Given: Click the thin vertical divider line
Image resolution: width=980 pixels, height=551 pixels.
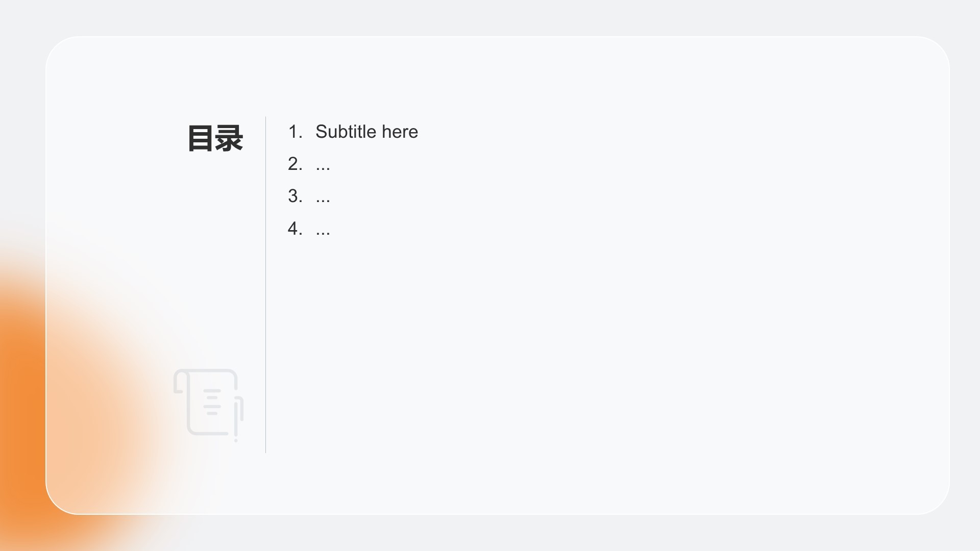Looking at the screenshot, I should click(x=265, y=285).
